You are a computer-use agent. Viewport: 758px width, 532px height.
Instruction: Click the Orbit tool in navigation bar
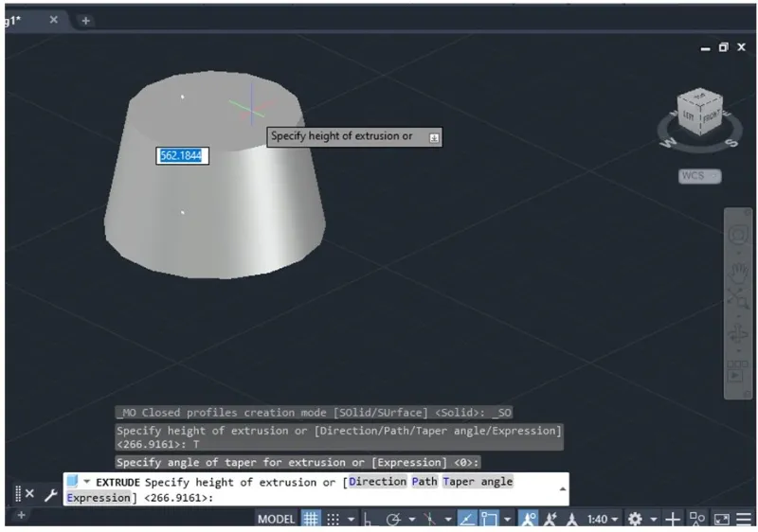[x=738, y=335]
